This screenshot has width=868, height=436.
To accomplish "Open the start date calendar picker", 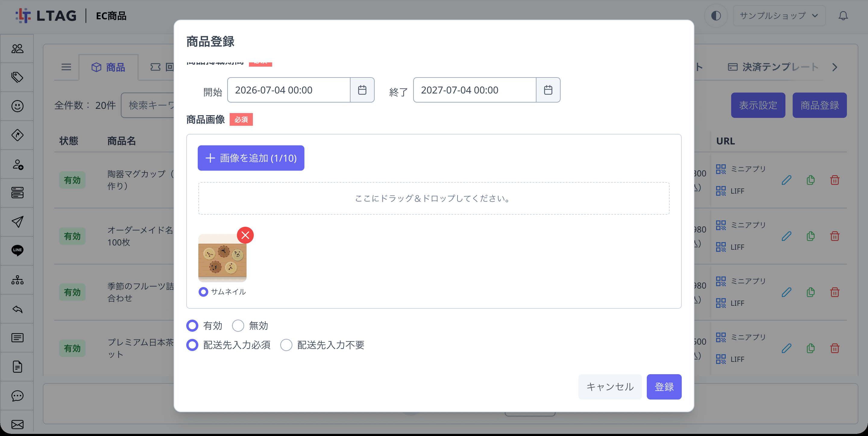I will (x=362, y=90).
